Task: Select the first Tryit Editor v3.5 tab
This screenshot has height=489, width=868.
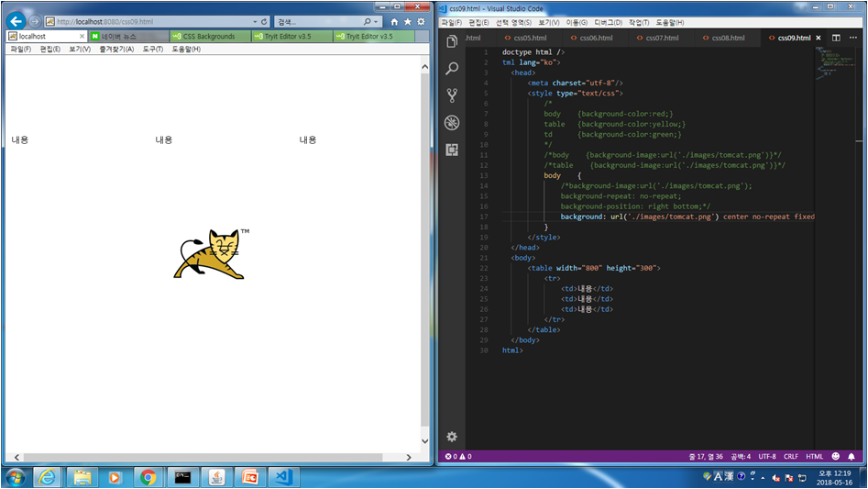Action: pyautogui.click(x=291, y=36)
